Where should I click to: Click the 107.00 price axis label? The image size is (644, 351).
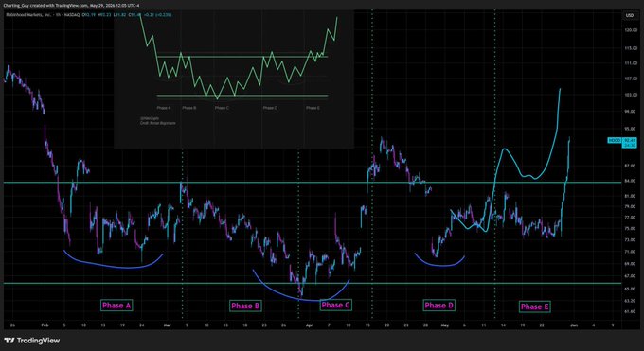[x=631, y=79]
